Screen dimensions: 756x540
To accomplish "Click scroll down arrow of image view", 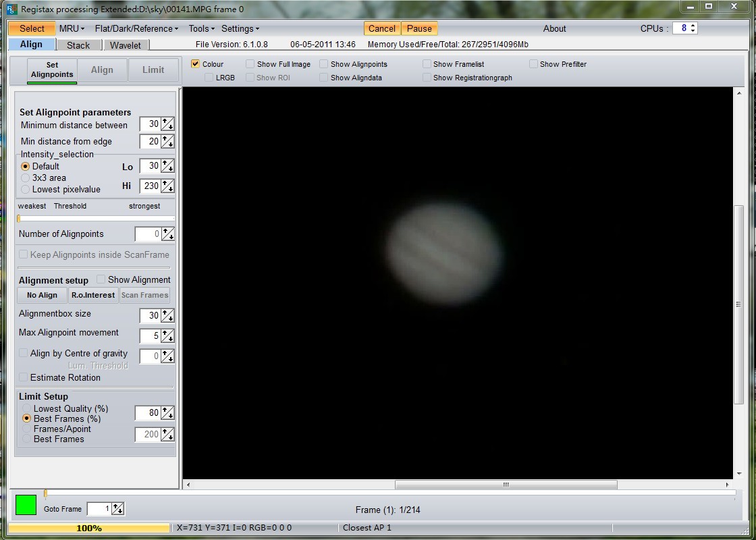I will tap(739, 474).
